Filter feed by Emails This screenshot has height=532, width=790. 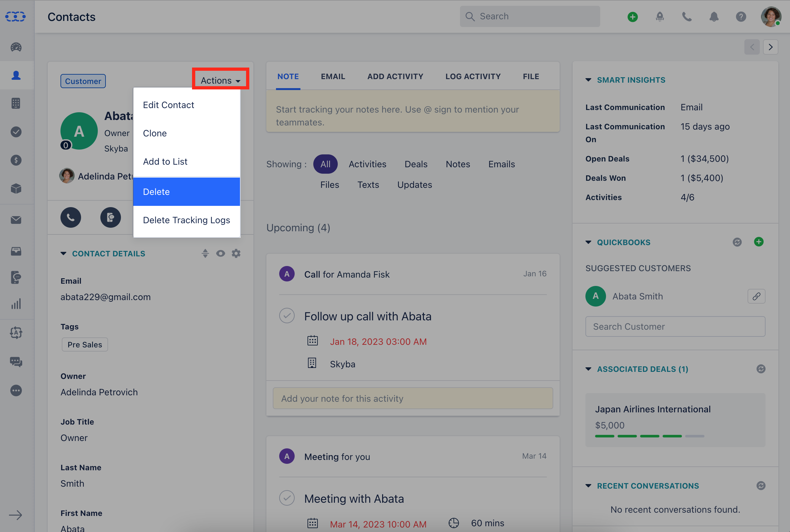[x=501, y=164]
